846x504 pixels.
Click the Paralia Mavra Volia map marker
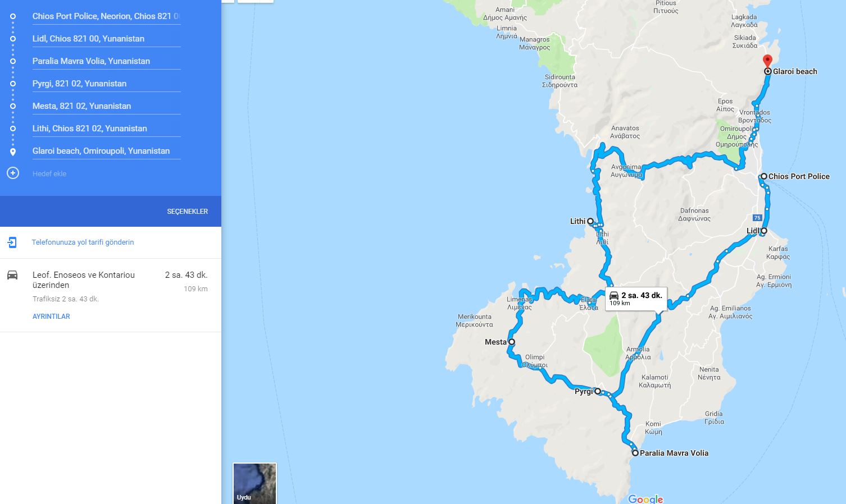click(x=635, y=453)
